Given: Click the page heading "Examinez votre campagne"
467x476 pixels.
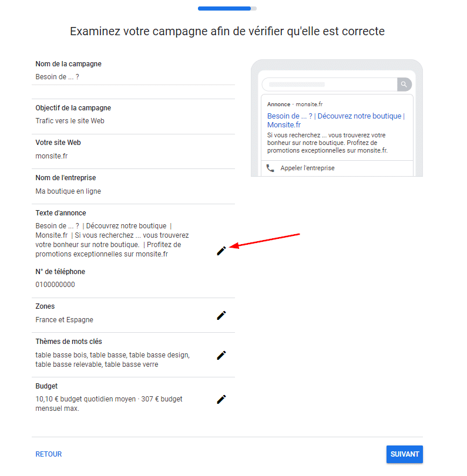Looking at the screenshot, I should [x=227, y=31].
